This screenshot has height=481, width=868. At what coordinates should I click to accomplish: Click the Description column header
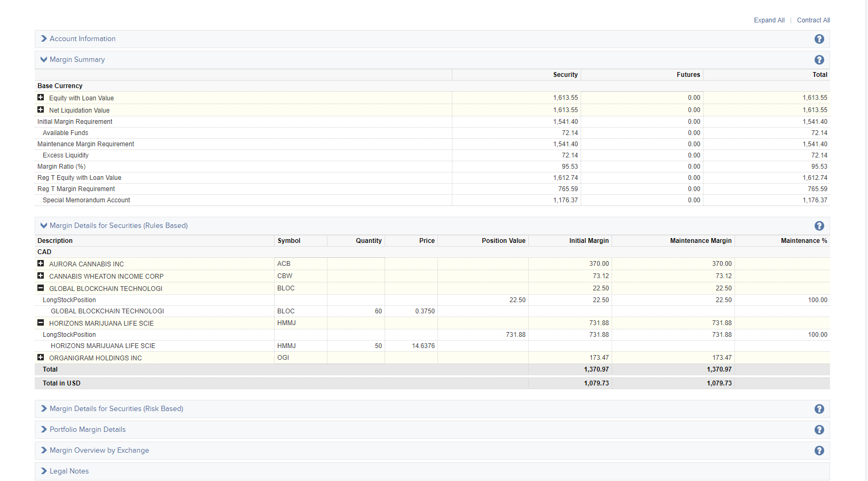(x=55, y=241)
